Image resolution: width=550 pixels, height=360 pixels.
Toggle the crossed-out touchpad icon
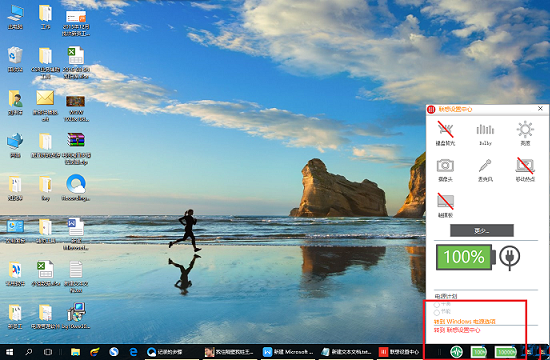pyautogui.click(x=445, y=201)
